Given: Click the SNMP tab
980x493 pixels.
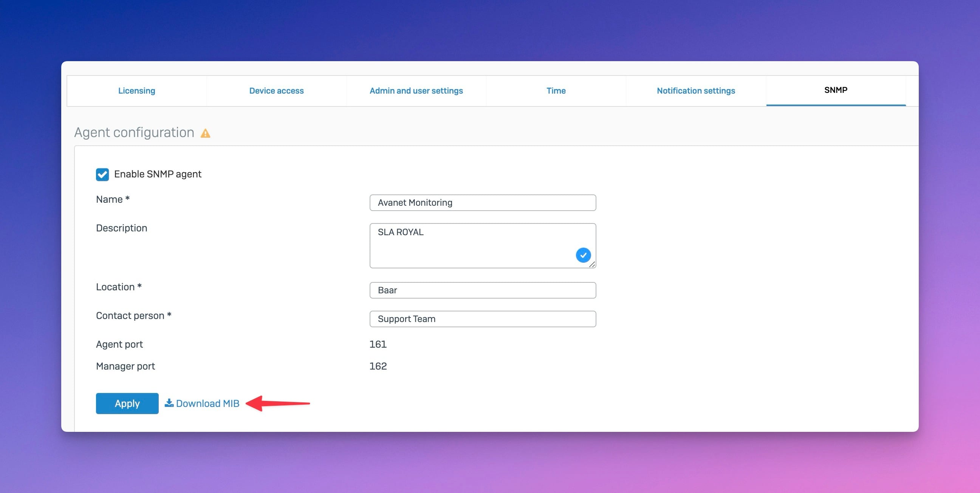Looking at the screenshot, I should (x=835, y=91).
